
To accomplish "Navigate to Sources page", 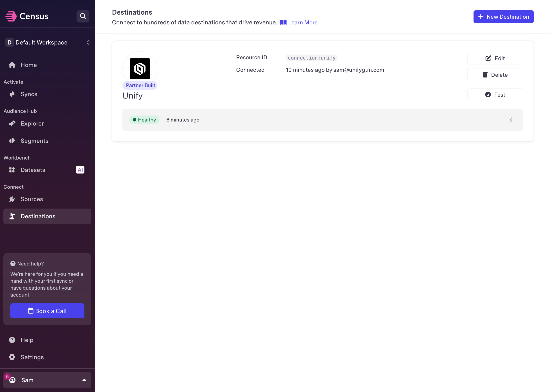I will [x=32, y=199].
